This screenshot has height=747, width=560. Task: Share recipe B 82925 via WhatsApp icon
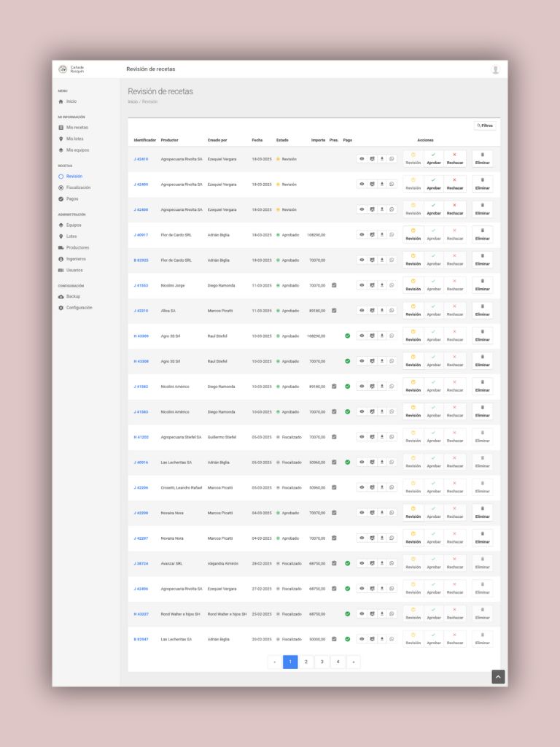tap(392, 260)
